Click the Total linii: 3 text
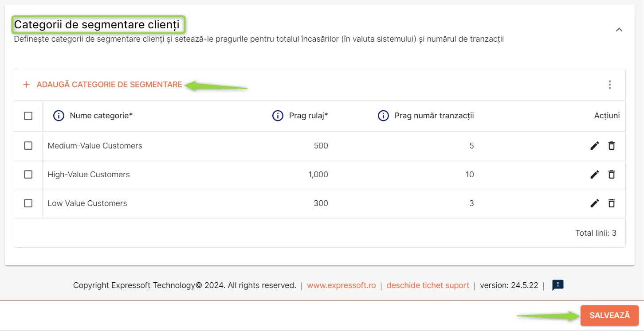The height and width of the screenshot is (331, 644). pos(596,233)
